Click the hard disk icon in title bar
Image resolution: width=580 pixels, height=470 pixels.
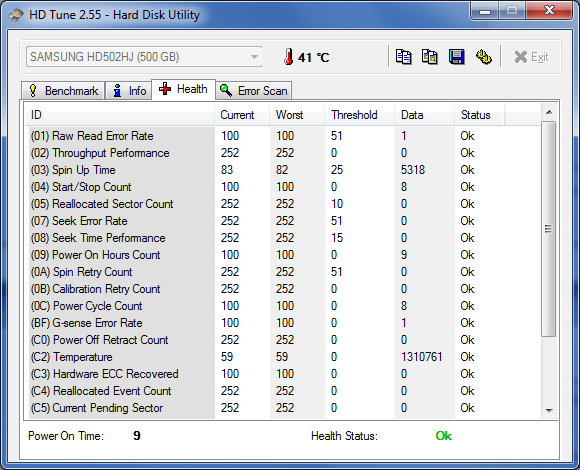[x=16, y=15]
